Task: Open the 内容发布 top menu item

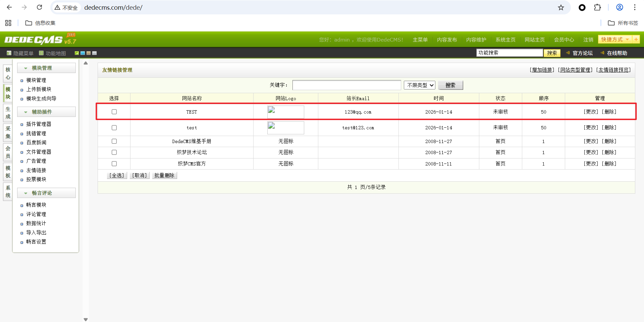Action: (447, 40)
